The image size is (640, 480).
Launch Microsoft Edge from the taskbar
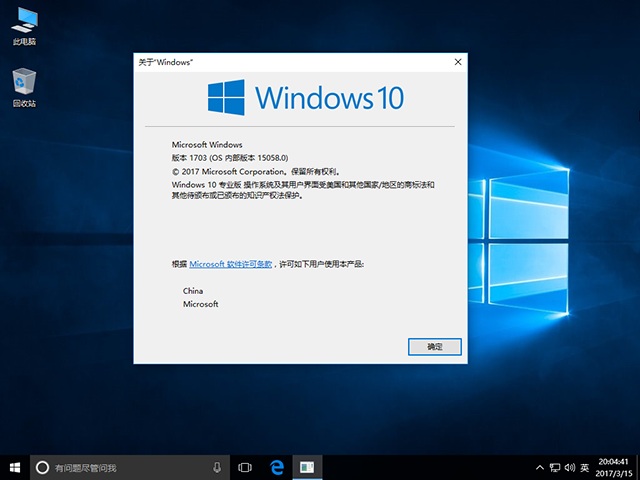(278, 467)
